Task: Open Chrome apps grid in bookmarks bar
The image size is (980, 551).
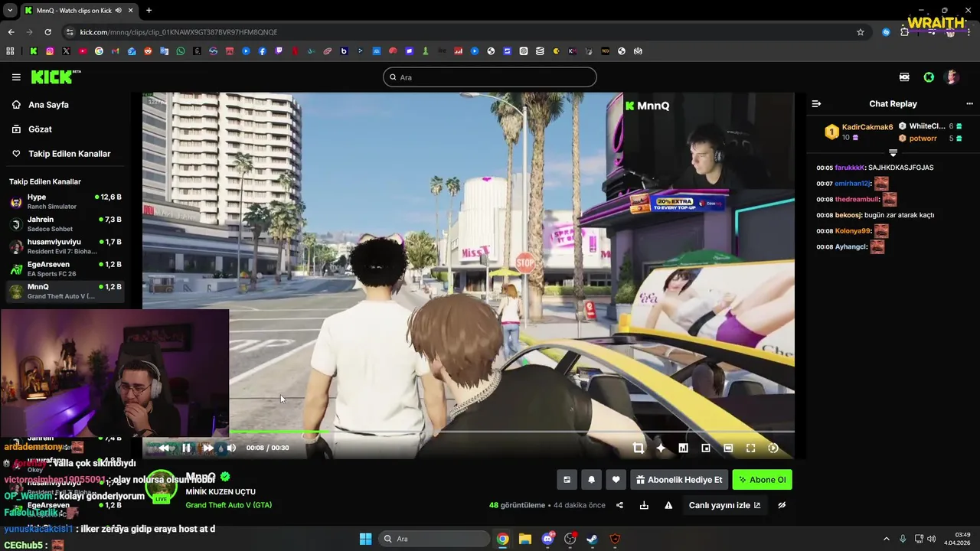Action: (10, 51)
